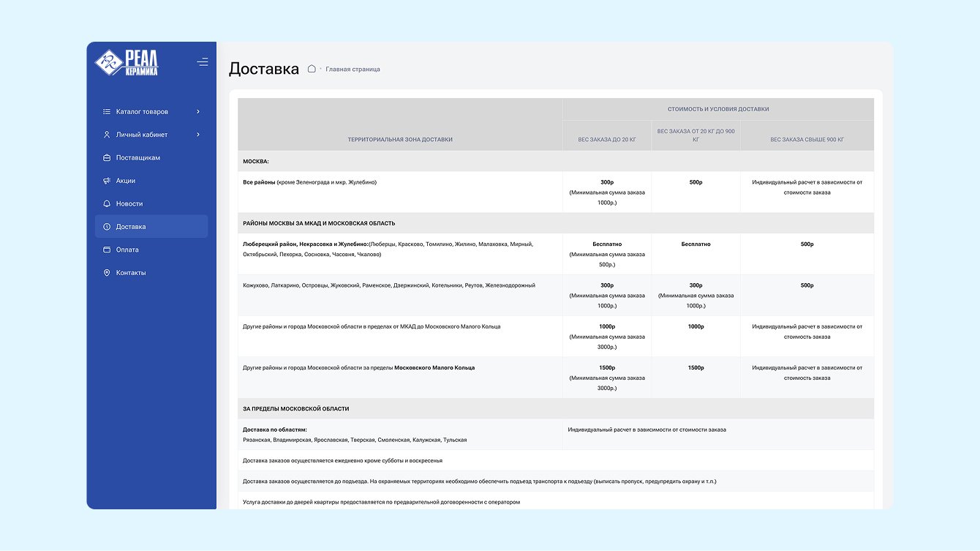Click Районы Москвы за МКАД section row
The image size is (980, 551).
click(x=556, y=223)
